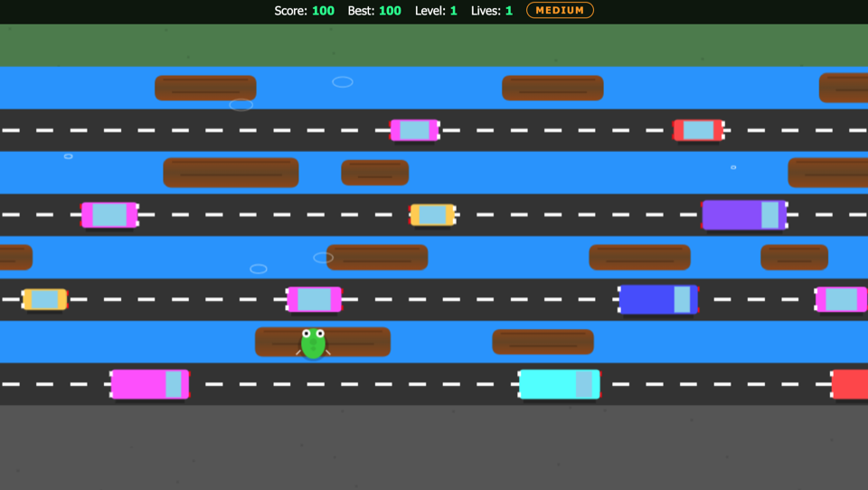Select the pink car between yellow car and blue truck
The image size is (868, 490).
(314, 299)
